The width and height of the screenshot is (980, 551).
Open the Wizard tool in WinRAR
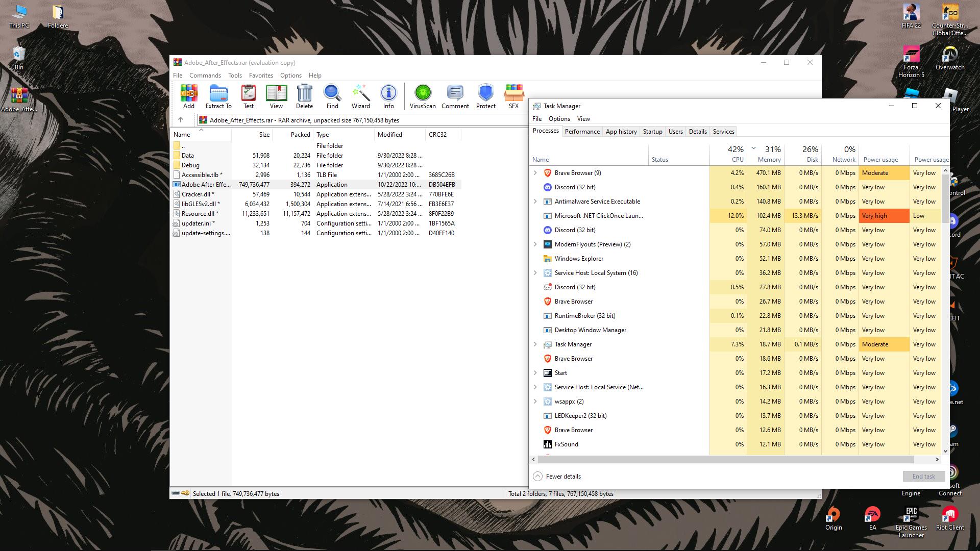[x=360, y=96]
